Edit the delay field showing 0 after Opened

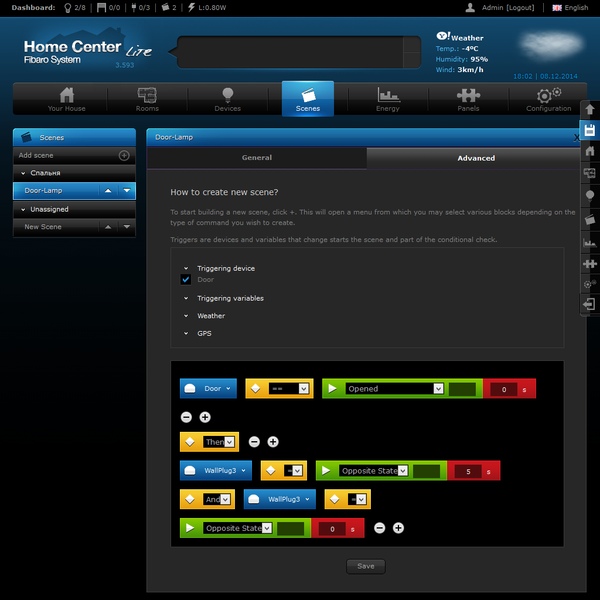(x=504, y=390)
